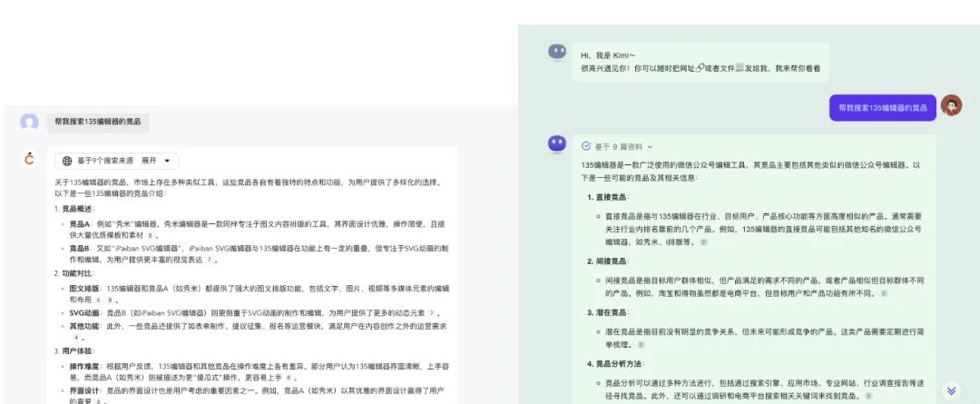Click bold label 界面设计

tap(84, 391)
